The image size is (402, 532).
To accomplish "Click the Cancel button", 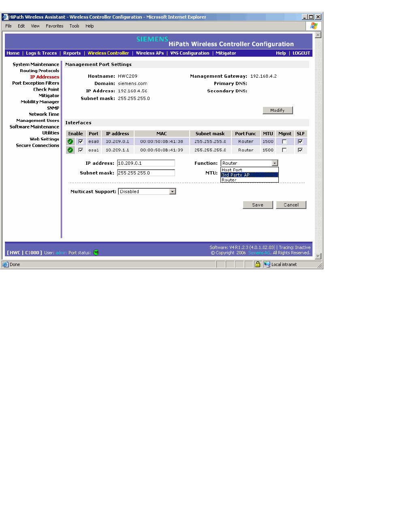I will [x=291, y=205].
